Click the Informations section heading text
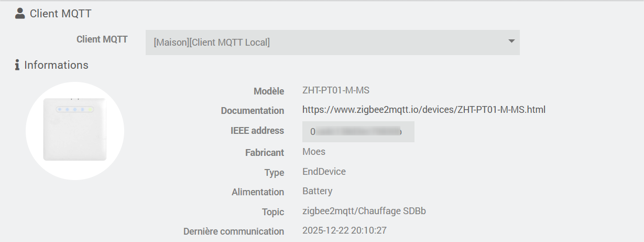This screenshot has height=242, width=644. (56, 65)
